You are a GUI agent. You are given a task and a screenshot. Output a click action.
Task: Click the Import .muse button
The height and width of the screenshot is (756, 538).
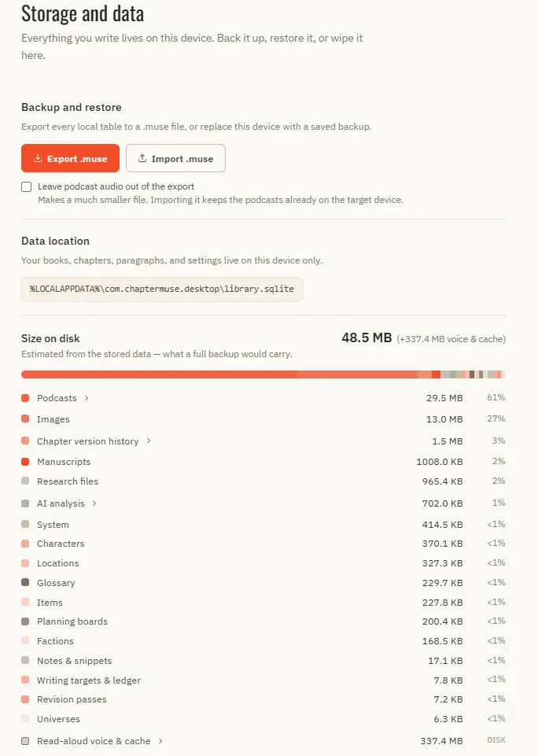point(175,158)
